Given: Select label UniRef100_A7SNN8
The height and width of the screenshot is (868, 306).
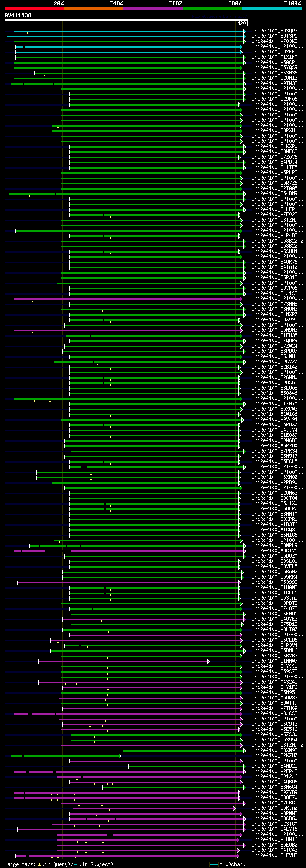Looking at the screenshot, I should point(274,304).
